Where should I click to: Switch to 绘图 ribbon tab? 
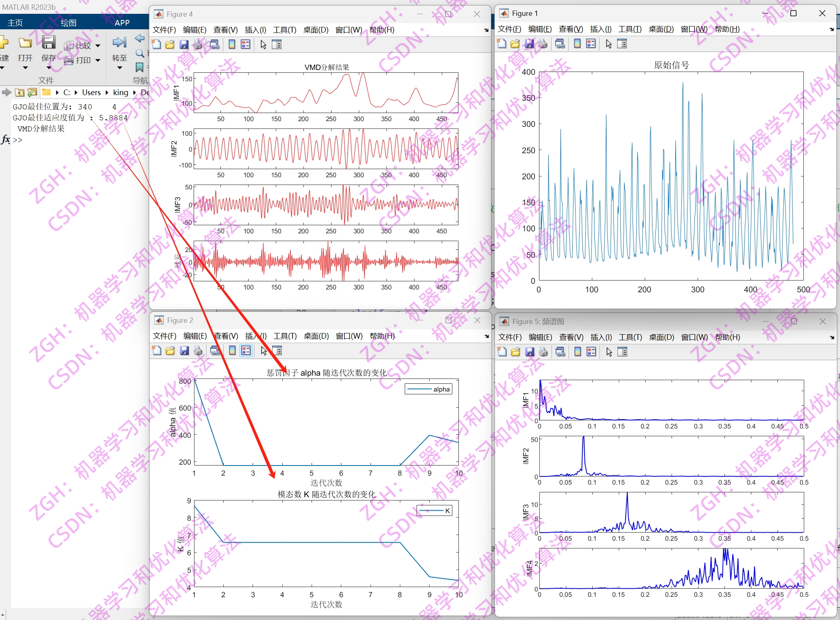tap(68, 23)
